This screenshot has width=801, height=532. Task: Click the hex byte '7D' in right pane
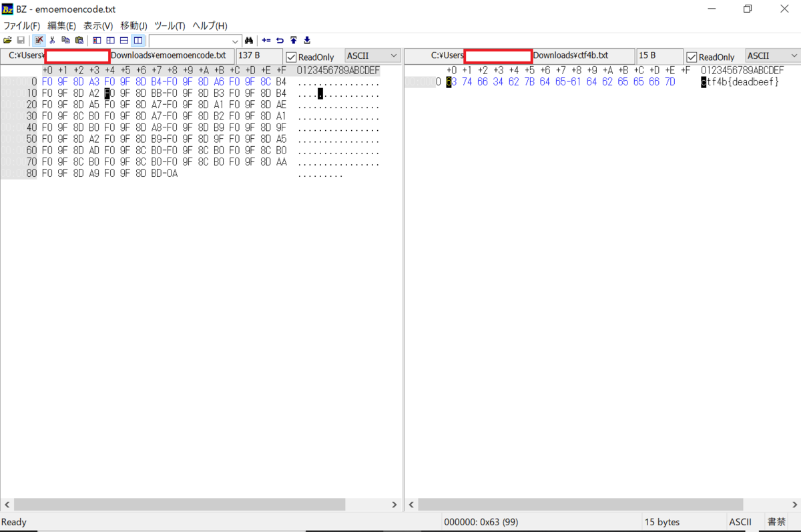[670, 82]
